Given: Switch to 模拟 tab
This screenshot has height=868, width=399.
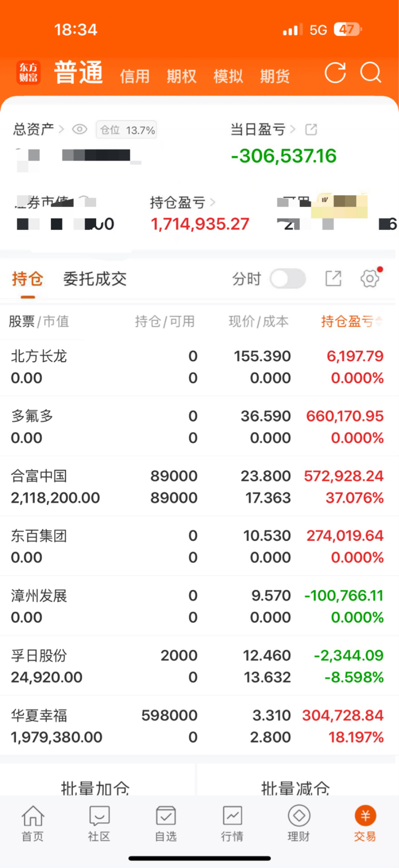Looking at the screenshot, I should click(x=228, y=76).
